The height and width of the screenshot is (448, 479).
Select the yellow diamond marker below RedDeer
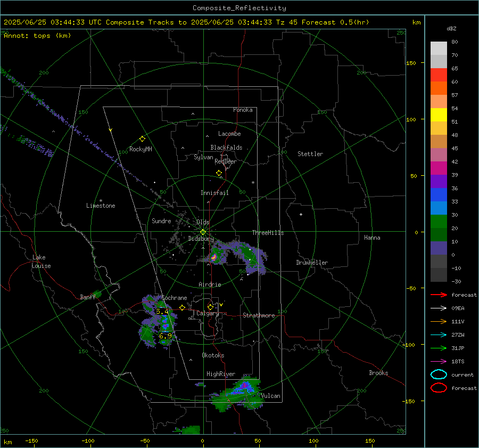click(219, 173)
